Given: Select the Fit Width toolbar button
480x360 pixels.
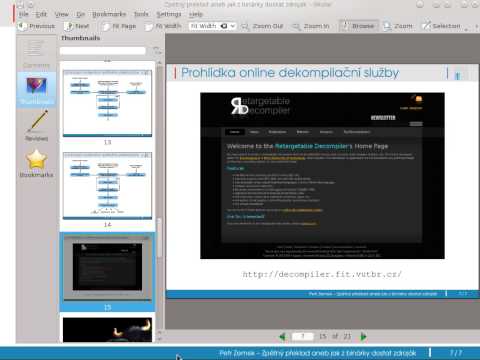Looking at the screenshot, I should tap(164, 26).
